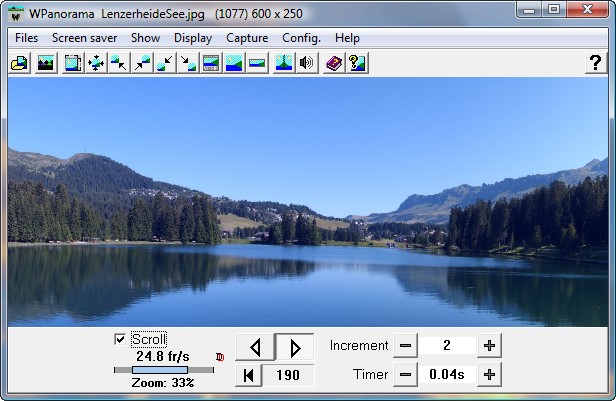The width and height of the screenshot is (616, 401).
Task: Open the purple help book icon
Action: [334, 63]
